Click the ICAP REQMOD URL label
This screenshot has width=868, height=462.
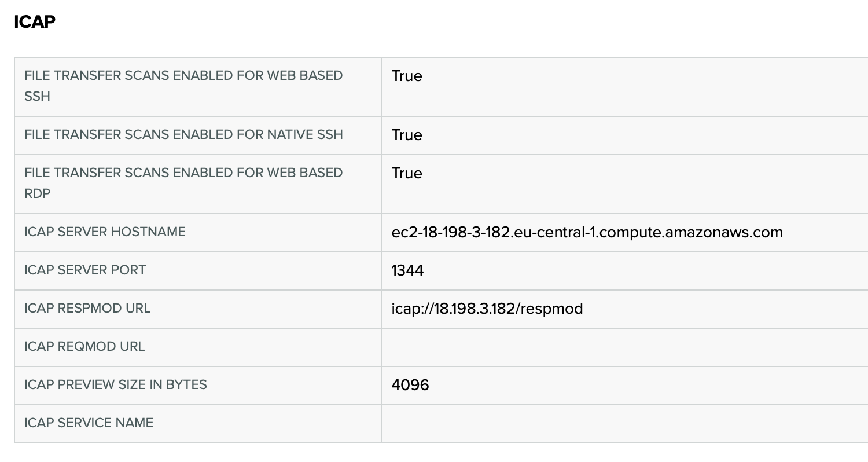coord(84,346)
